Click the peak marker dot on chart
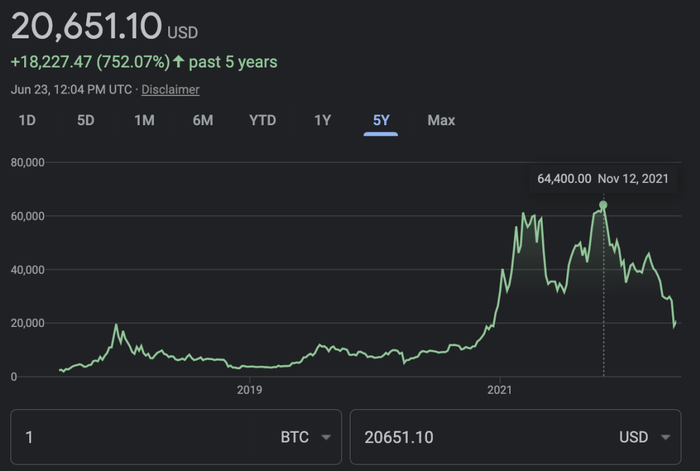Viewport: 700px width, 471px height. click(603, 205)
